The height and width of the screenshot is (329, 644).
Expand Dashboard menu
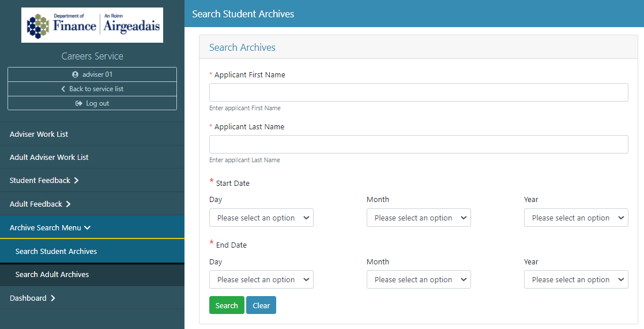(92, 298)
